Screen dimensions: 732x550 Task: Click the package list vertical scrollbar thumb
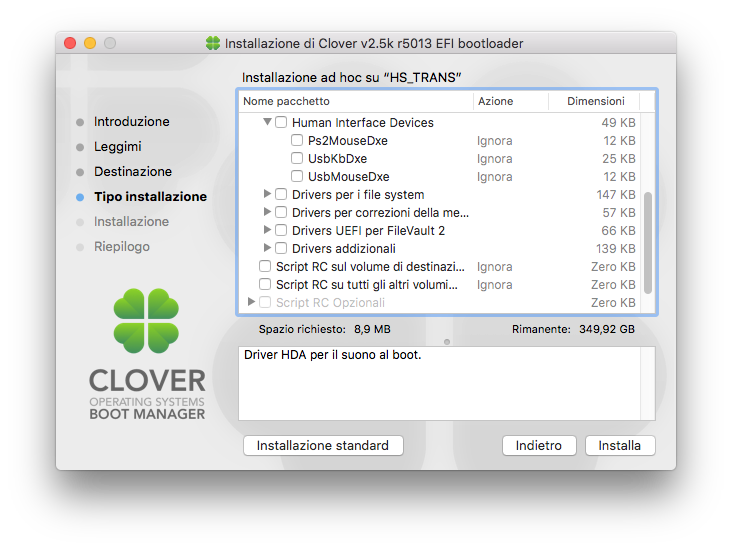[x=648, y=243]
